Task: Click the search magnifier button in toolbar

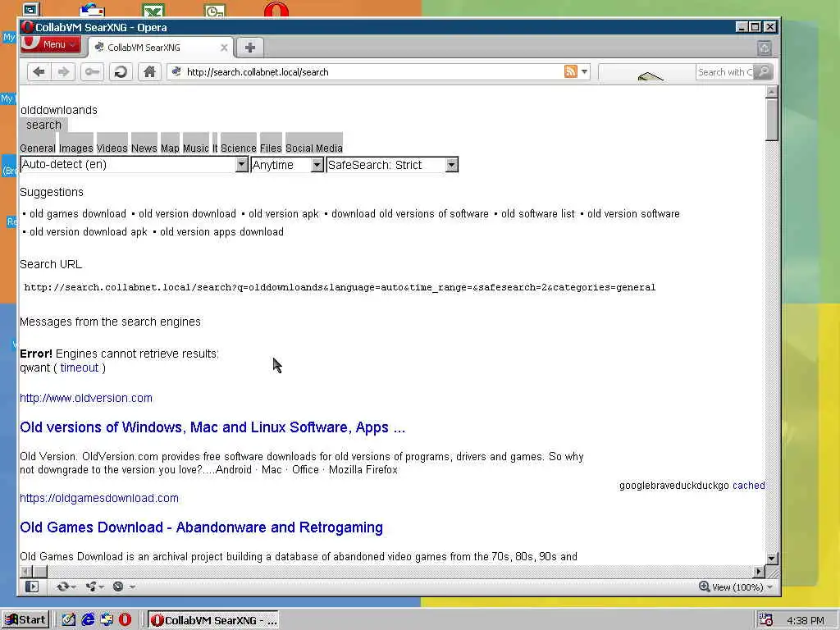Action: (764, 72)
